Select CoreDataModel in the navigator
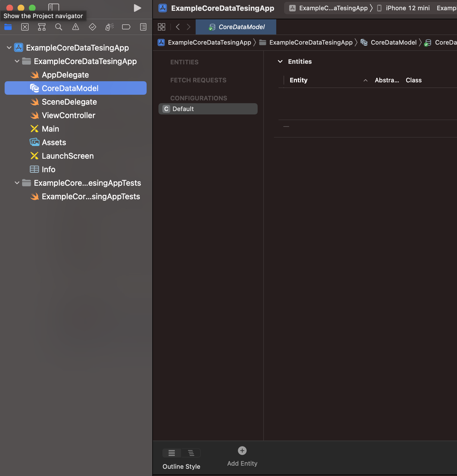The height and width of the screenshot is (476, 457). 76,88
